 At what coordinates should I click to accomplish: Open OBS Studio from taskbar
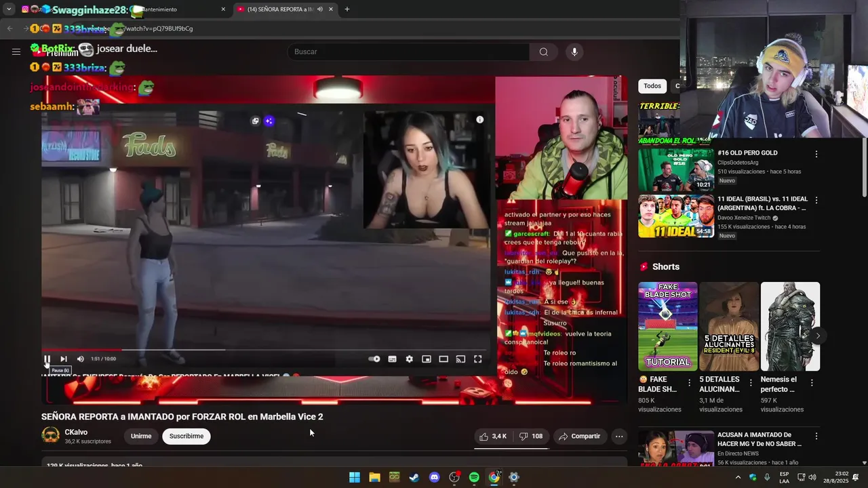click(x=454, y=477)
